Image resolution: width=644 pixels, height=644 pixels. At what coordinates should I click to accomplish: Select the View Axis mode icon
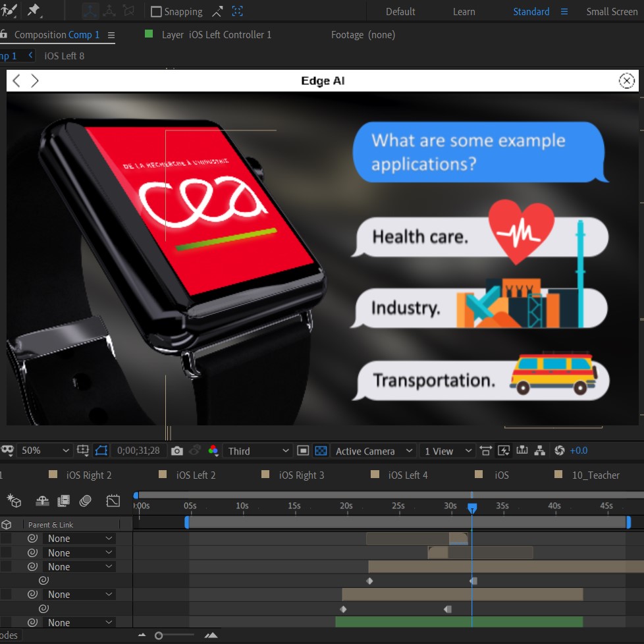128,11
